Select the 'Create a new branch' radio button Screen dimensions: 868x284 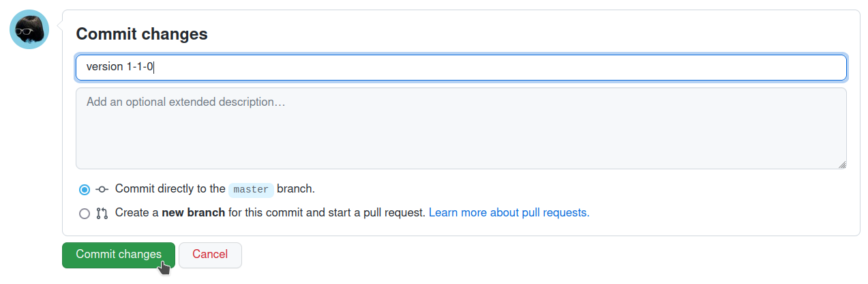pos(85,213)
